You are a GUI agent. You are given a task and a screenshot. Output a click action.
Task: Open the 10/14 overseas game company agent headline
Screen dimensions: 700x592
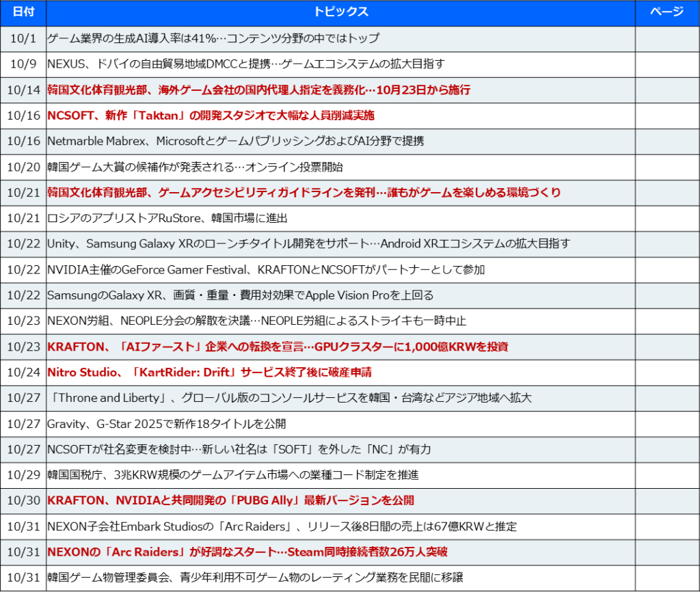(x=258, y=90)
